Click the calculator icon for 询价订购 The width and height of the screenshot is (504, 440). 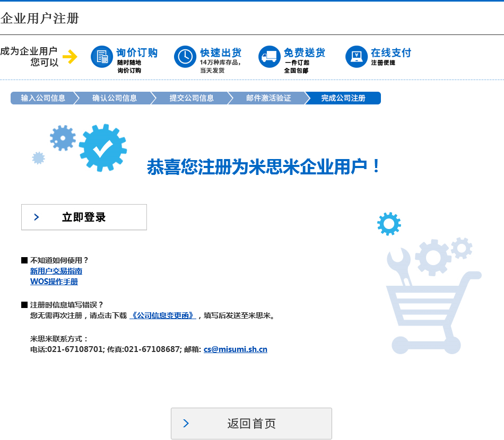point(101,57)
